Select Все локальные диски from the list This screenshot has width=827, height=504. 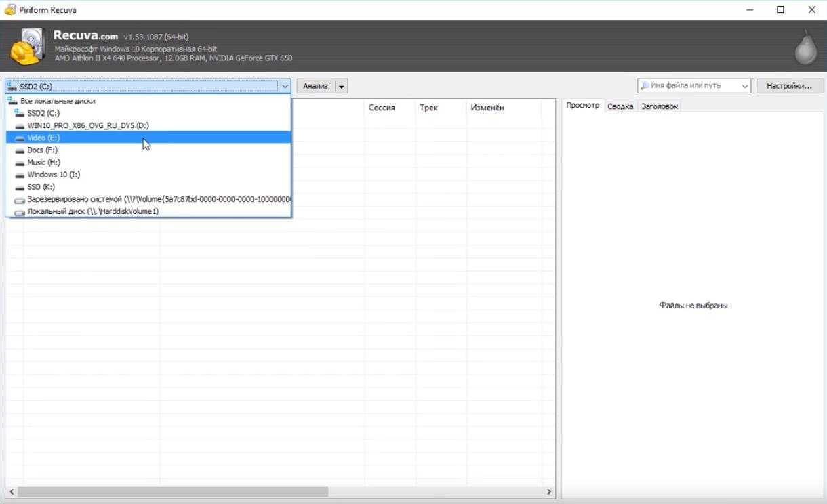coord(148,101)
